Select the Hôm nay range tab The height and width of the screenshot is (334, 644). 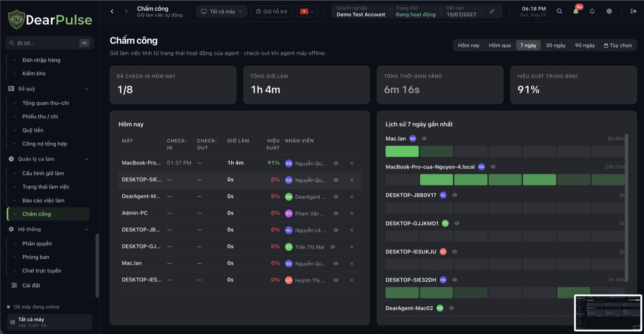(469, 46)
